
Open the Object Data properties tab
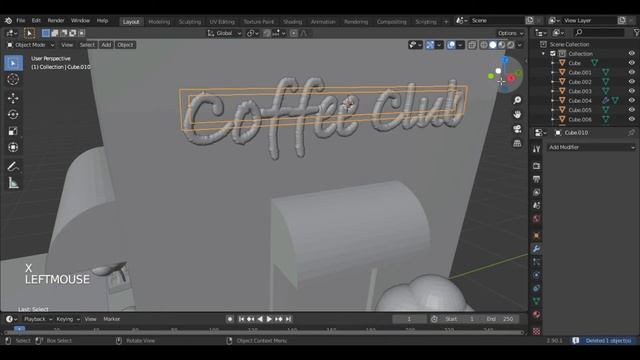point(536,301)
